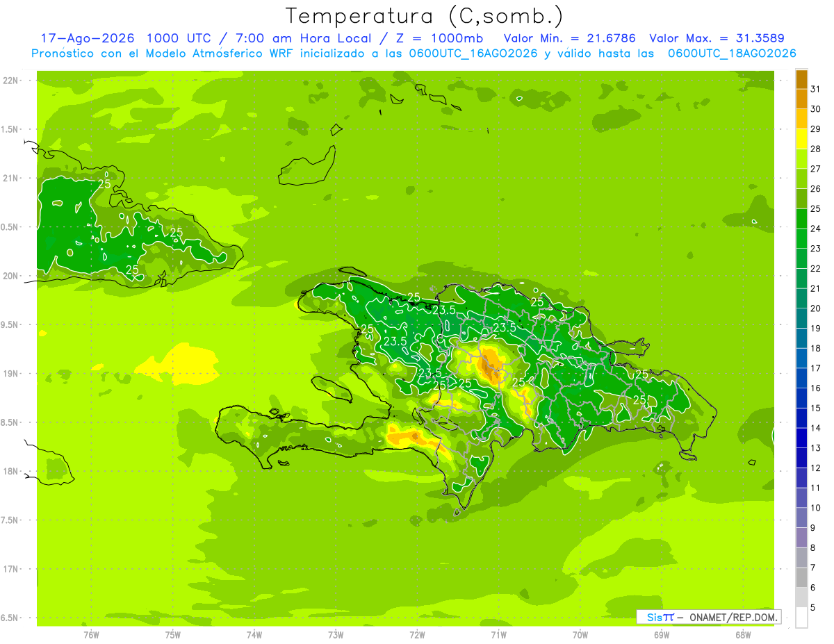Image resolution: width=834 pixels, height=644 pixels.
Task: Pick the blue swatch between 16 and 17
Action: tap(801, 379)
